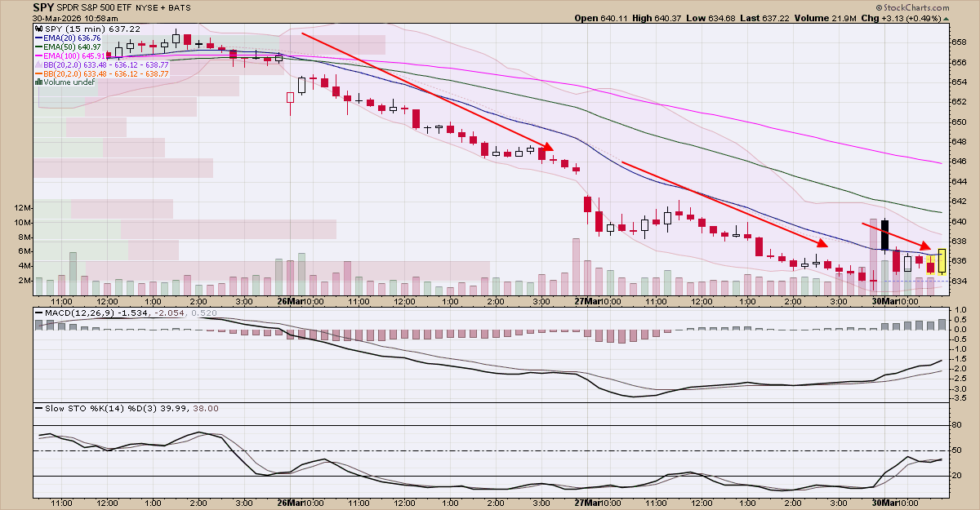Image resolution: width=980 pixels, height=510 pixels.
Task: Click the 4M volume scale label
Action: coord(25,266)
